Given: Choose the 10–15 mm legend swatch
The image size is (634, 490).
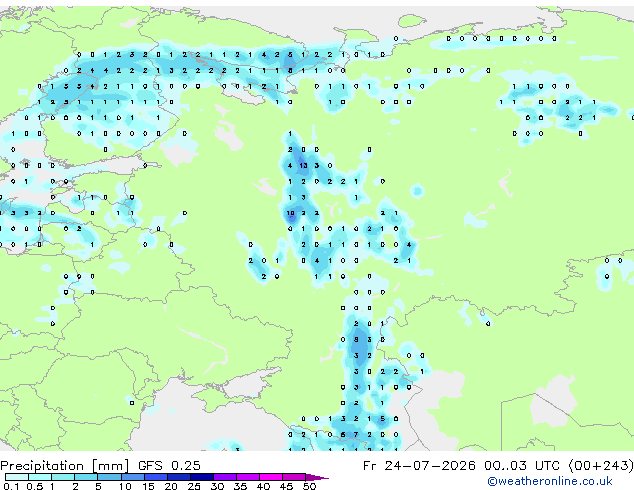Looking at the screenshot, I should click(133, 477).
